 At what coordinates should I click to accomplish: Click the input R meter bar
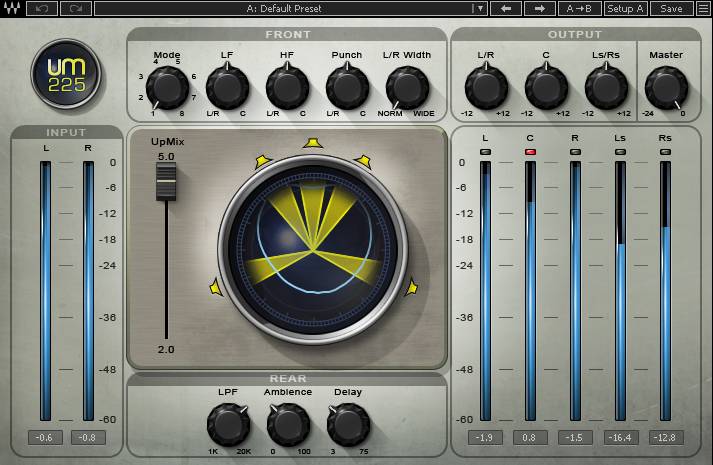(x=88, y=291)
